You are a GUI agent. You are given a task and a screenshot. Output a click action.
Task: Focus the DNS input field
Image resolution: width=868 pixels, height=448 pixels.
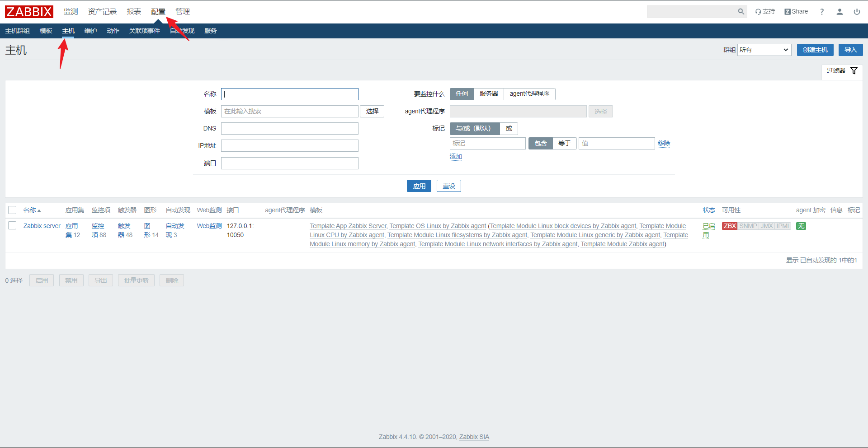290,129
